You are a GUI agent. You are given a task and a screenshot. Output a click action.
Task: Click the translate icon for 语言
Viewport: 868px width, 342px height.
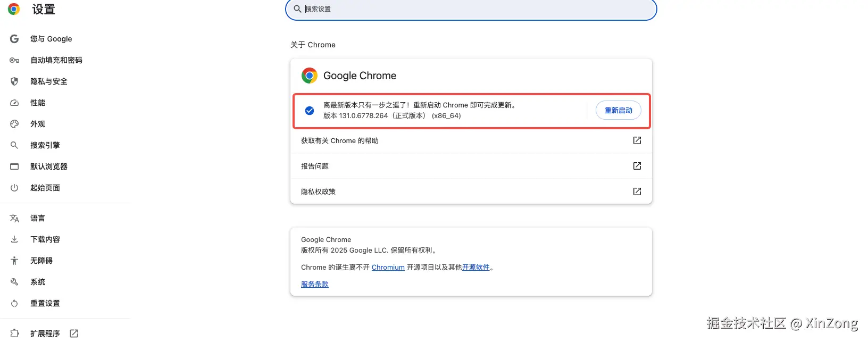coord(14,218)
